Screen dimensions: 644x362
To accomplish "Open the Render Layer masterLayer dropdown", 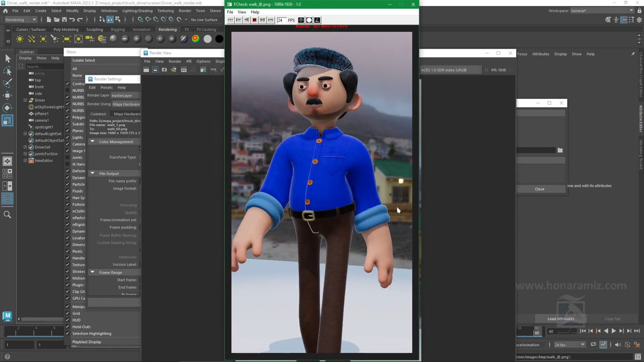I will (125, 96).
